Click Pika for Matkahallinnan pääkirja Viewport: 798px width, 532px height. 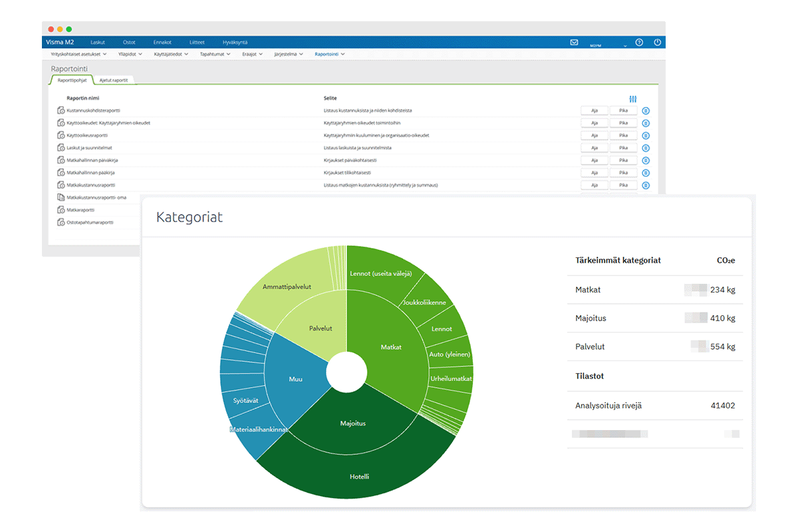click(624, 173)
